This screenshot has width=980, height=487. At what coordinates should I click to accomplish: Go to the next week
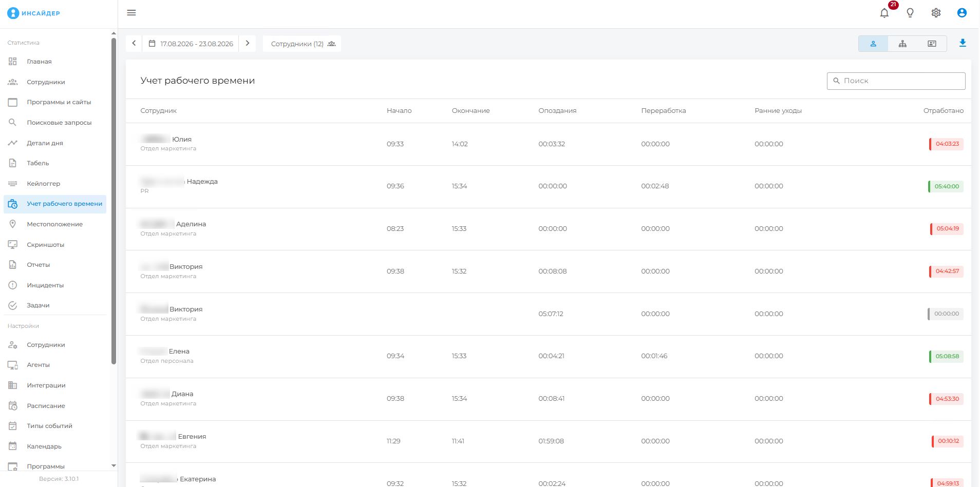click(248, 43)
